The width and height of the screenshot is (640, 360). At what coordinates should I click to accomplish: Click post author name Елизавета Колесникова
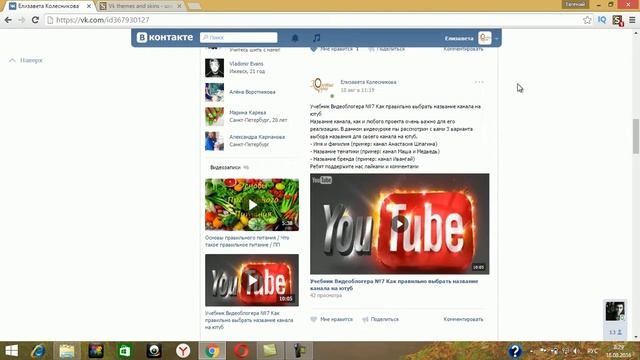[368, 82]
